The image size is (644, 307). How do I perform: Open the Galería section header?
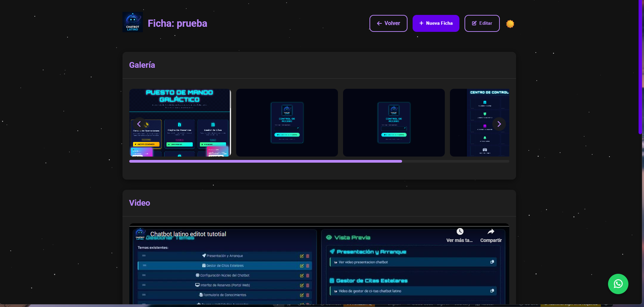(142, 65)
